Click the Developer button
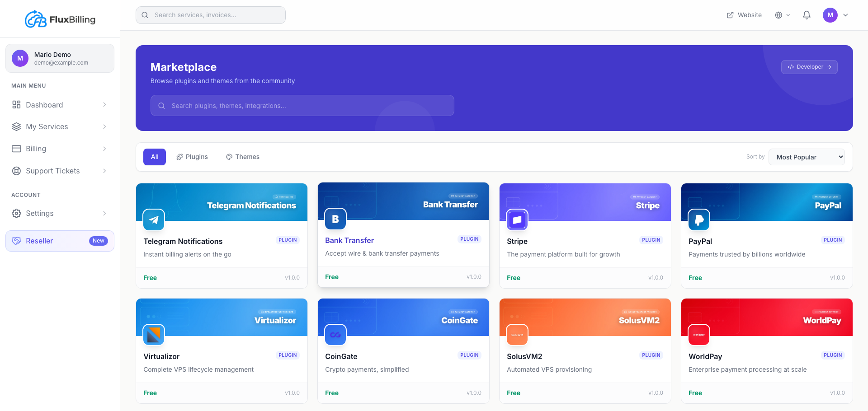 809,67
